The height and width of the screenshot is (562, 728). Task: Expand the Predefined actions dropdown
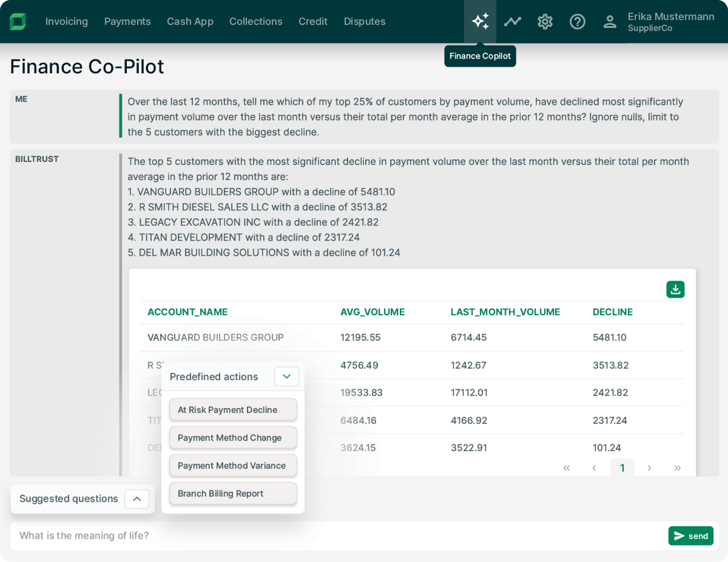[x=286, y=376]
